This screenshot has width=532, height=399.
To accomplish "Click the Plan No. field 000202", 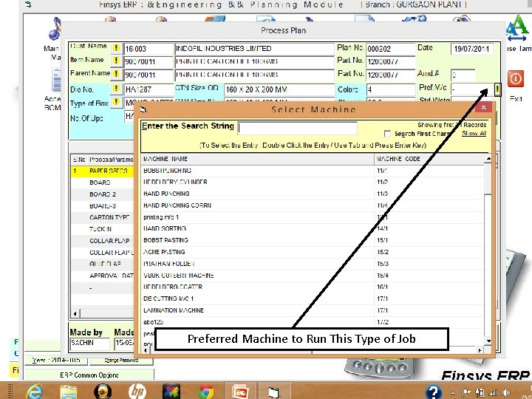I will [x=391, y=49].
